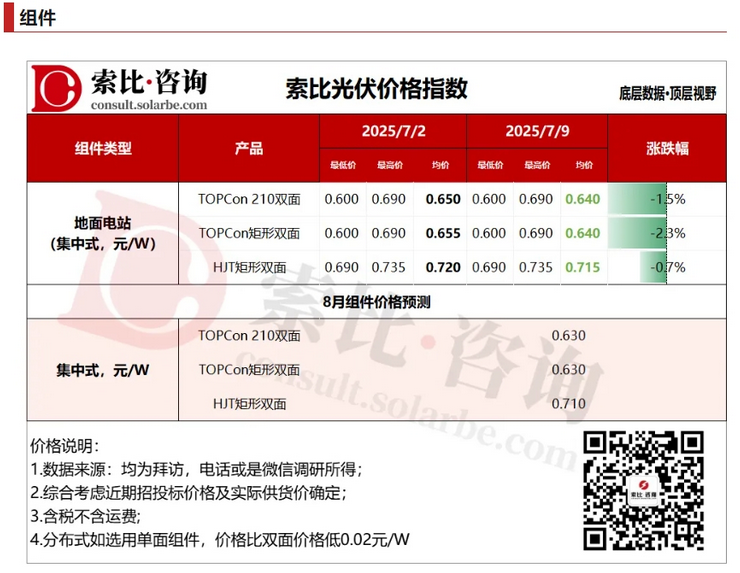Click 最低价 subheader under 2025/7/2
Screen dimensions: 740x573
click(x=343, y=165)
